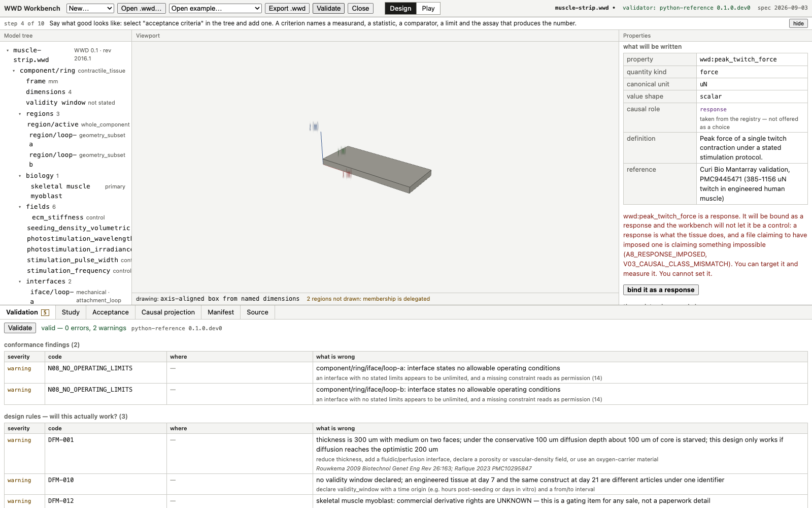Click the gray box model in viewport
The image size is (812, 508).
(377, 170)
